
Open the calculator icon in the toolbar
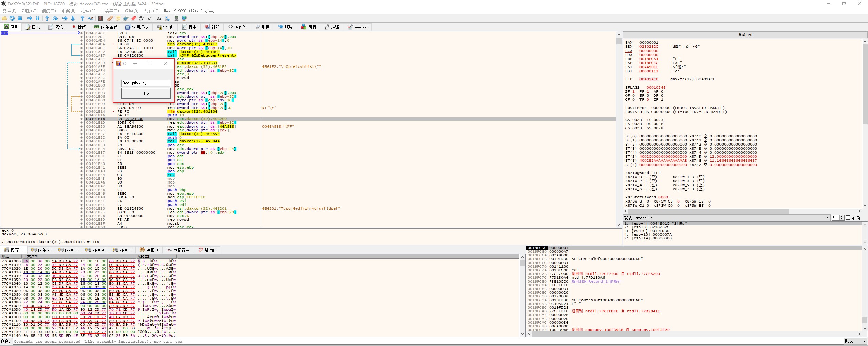click(x=176, y=18)
